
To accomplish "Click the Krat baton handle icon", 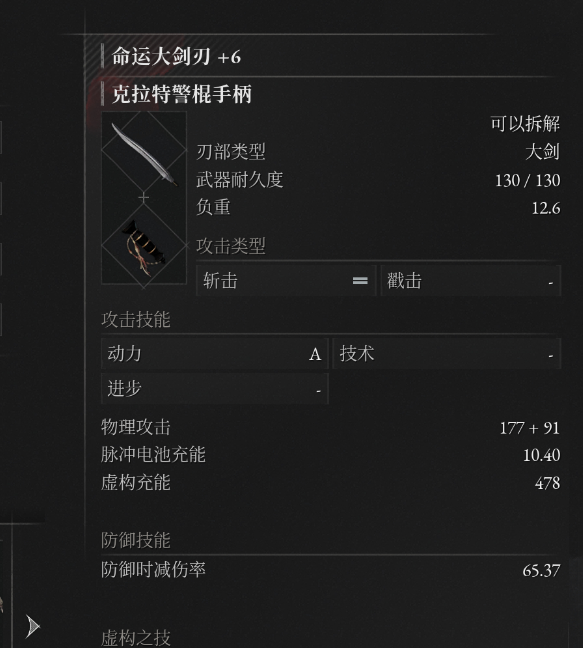I will click(x=143, y=248).
